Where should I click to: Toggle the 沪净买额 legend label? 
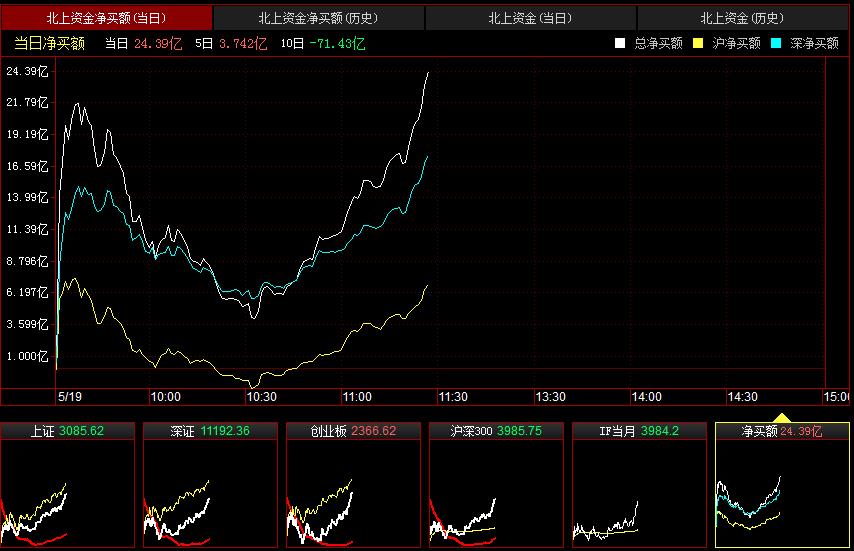(x=736, y=43)
